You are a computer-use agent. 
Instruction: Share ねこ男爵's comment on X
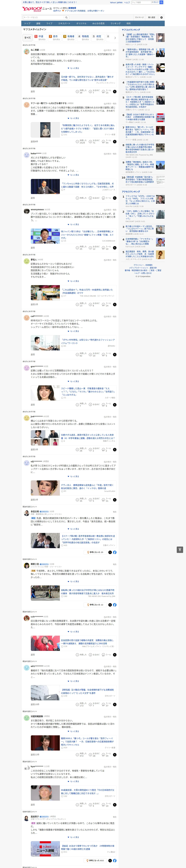pos(115,92)
